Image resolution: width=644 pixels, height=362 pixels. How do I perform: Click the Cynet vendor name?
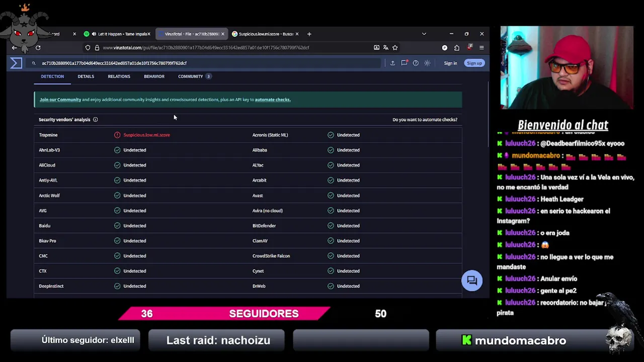click(258, 270)
